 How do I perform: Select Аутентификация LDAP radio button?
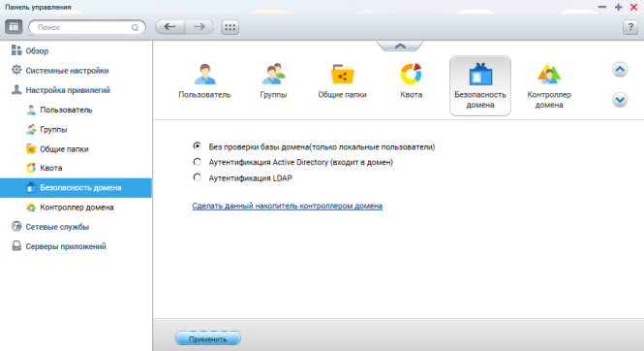coord(198,177)
